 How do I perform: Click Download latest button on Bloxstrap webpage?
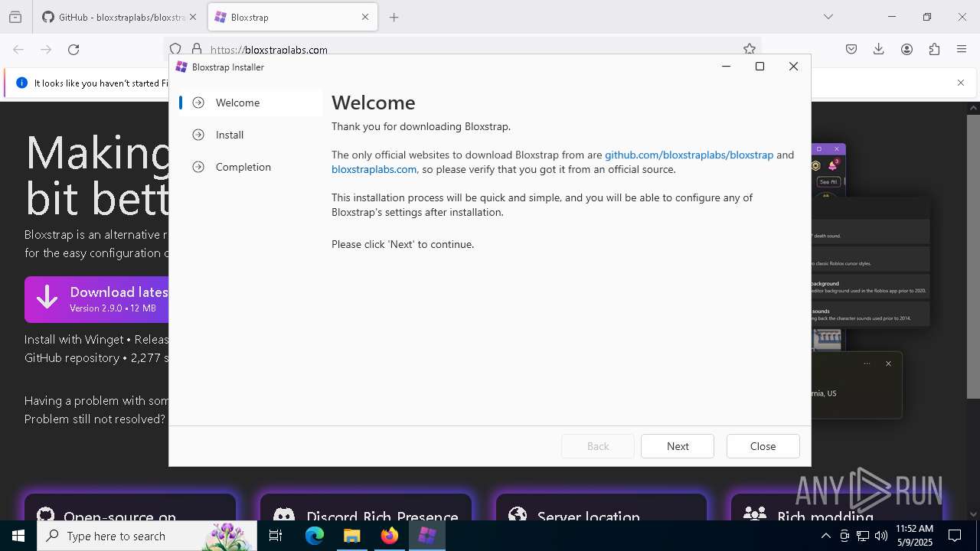coord(97,299)
